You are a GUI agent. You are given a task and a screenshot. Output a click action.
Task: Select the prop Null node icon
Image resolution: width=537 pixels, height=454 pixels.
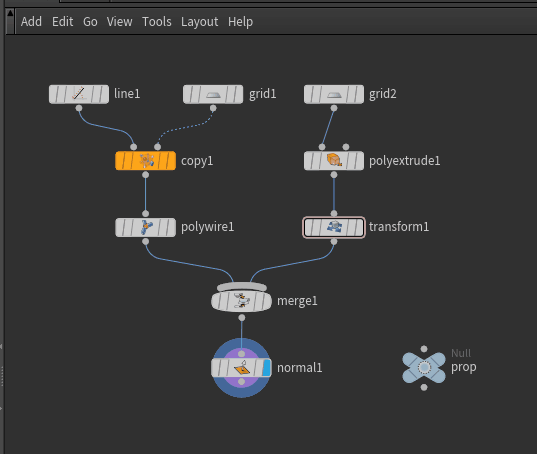point(424,368)
